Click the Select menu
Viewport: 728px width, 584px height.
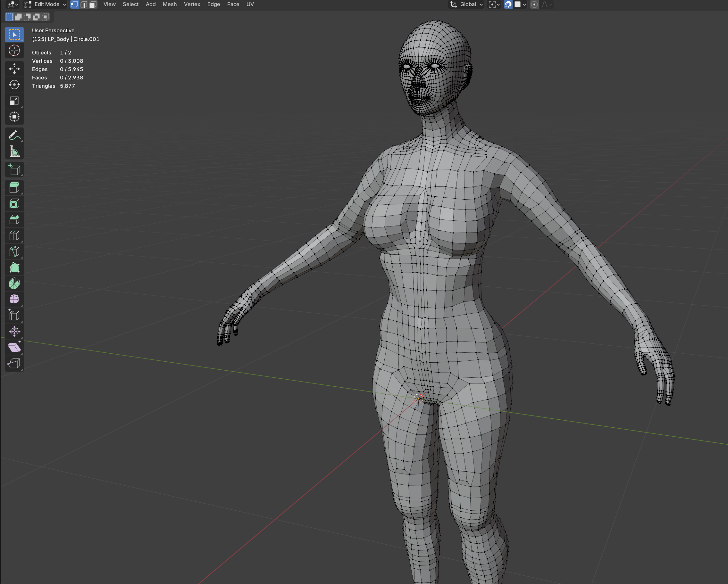pos(130,4)
